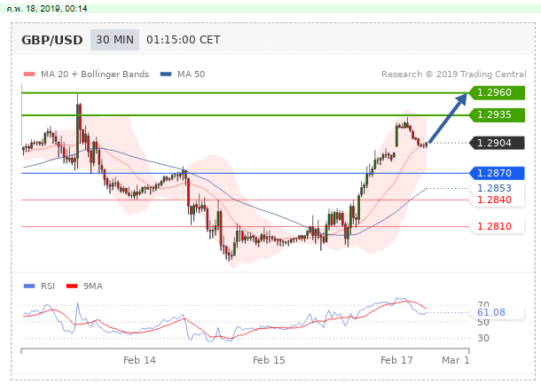
Task: Click the date stamp above the chart
Action: click(47, 9)
